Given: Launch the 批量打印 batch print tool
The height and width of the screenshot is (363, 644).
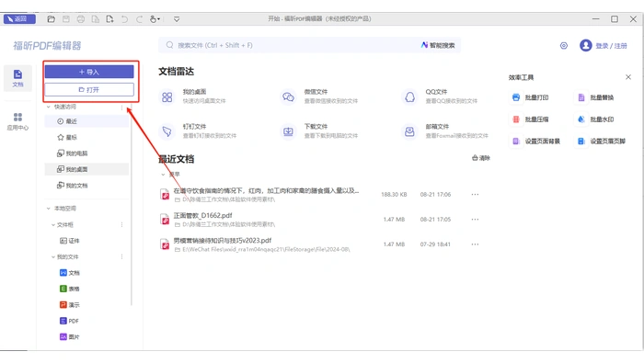Looking at the screenshot, I should pyautogui.click(x=530, y=97).
